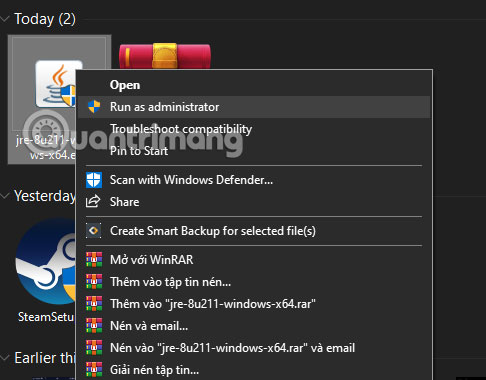The width and height of the screenshot is (486, 380).
Task: Select the Java jre-8u211 installer file
Action: point(43,99)
